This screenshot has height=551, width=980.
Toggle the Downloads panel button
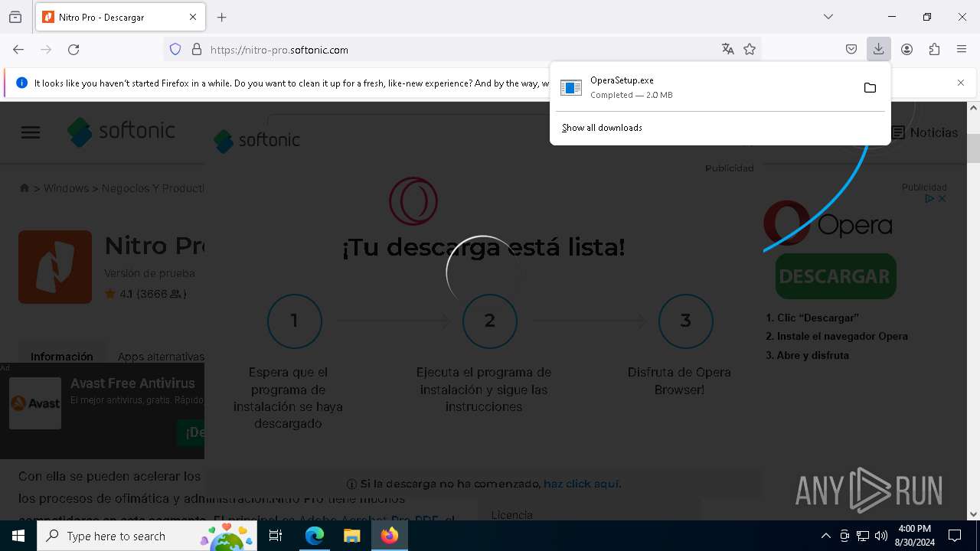pos(878,50)
